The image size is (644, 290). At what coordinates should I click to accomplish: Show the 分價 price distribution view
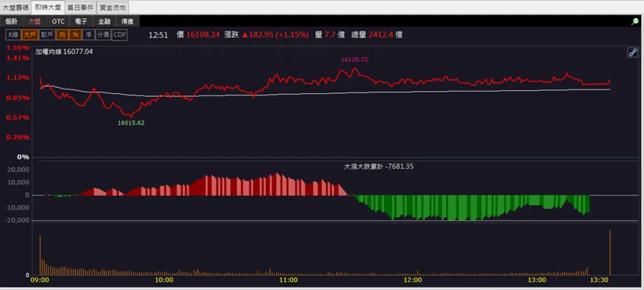coord(103,35)
